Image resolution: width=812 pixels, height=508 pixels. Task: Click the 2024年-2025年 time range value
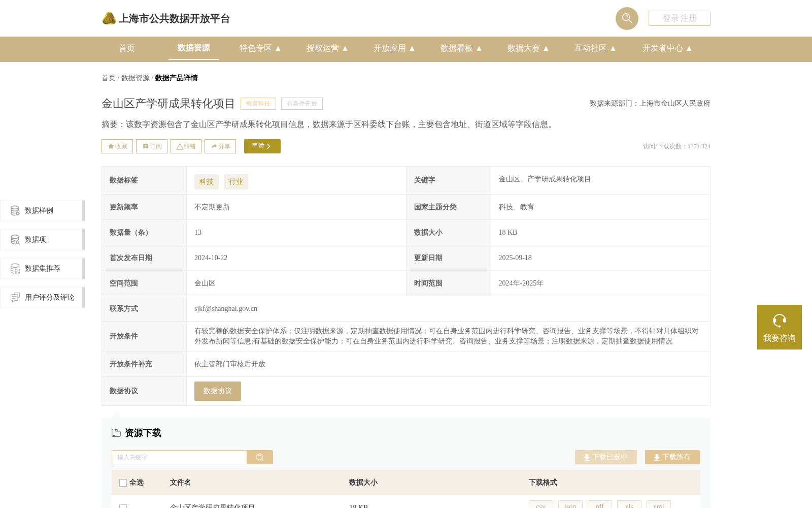521,283
